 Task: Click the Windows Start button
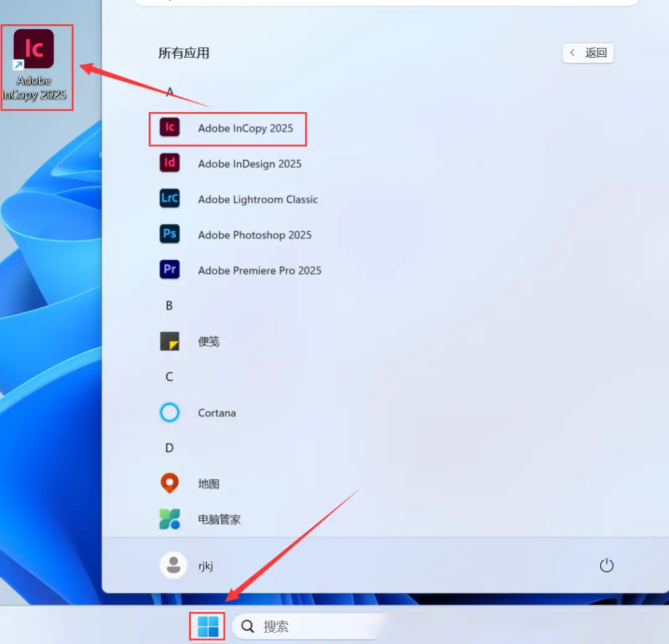click(x=208, y=627)
